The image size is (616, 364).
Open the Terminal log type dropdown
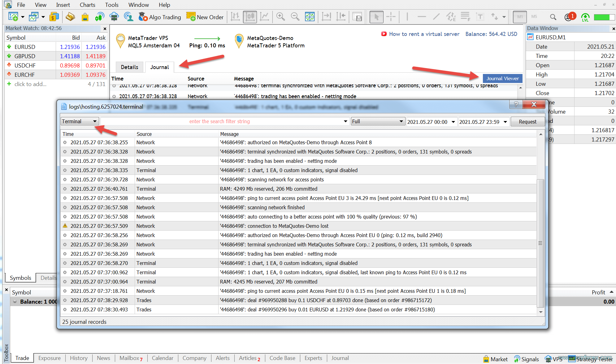[80, 121]
